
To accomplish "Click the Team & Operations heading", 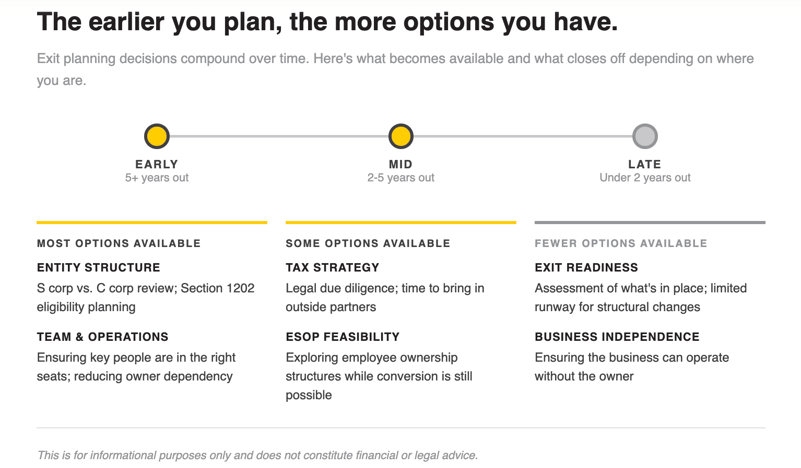I will pos(102,337).
